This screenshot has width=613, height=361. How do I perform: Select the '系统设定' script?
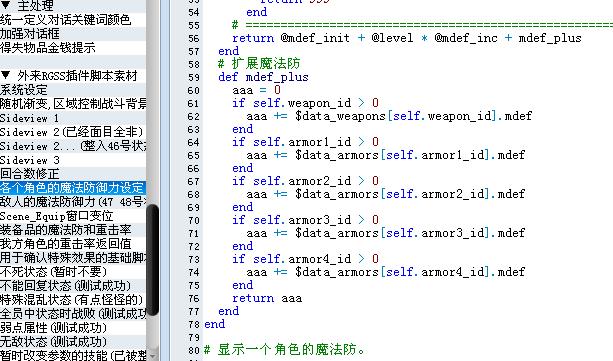(73, 90)
